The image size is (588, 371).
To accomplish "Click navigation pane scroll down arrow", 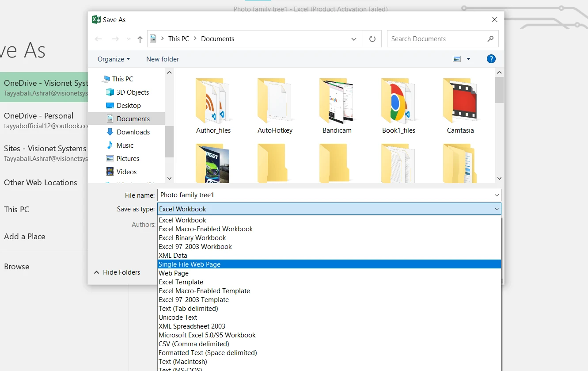I will pos(169,178).
